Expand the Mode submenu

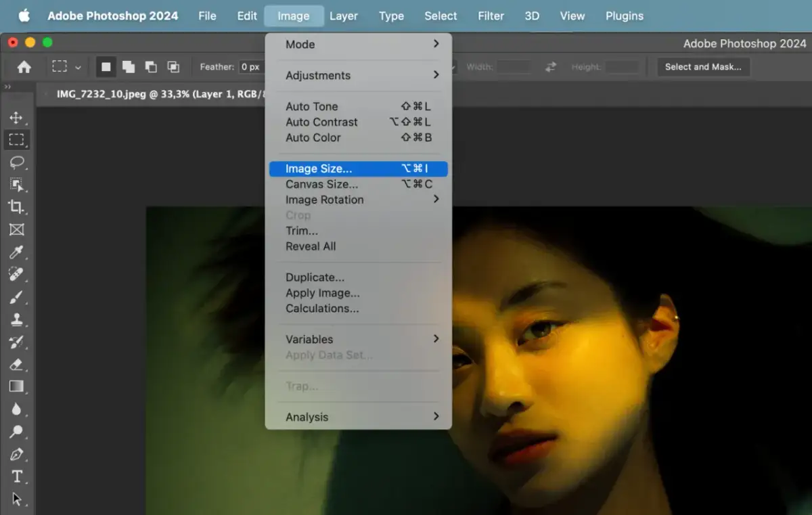click(358, 44)
